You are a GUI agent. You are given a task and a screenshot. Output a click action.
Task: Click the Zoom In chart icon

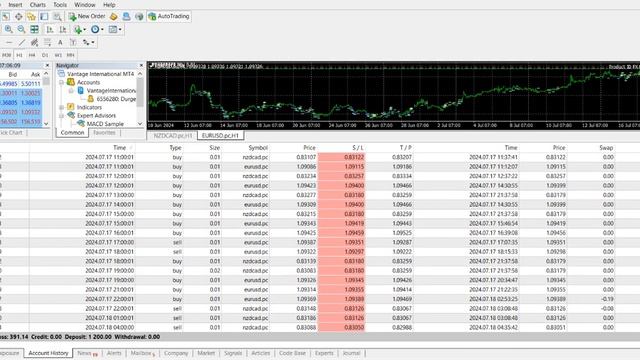coord(9,29)
